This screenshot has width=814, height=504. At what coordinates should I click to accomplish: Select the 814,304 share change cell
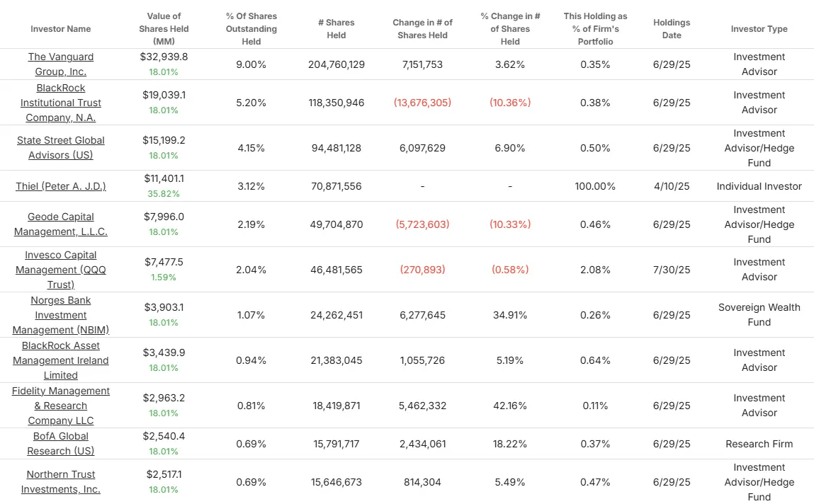422,482
